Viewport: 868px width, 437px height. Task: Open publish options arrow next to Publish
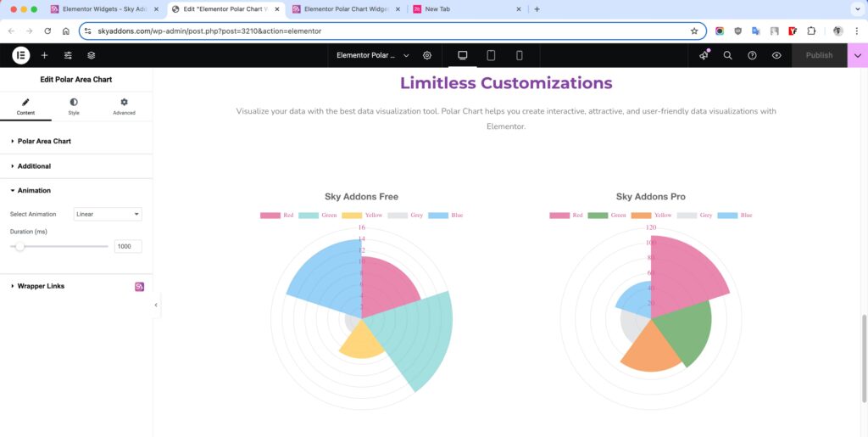pyautogui.click(x=858, y=55)
